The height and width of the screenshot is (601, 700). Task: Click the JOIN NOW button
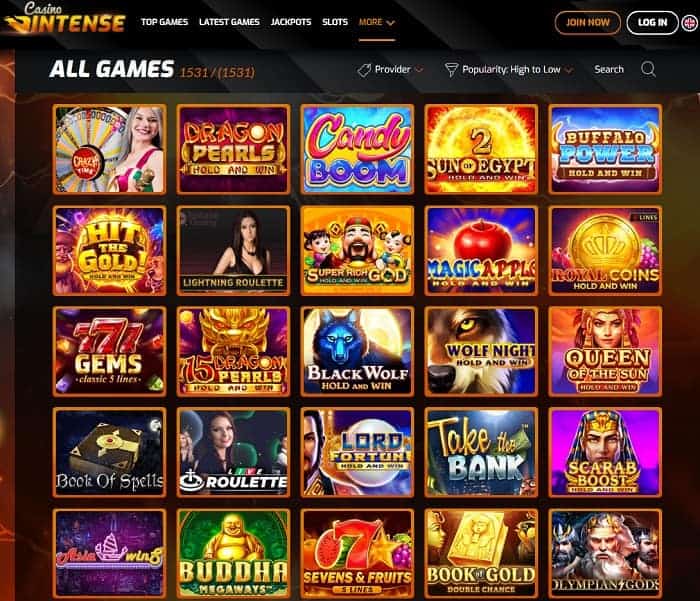(x=588, y=23)
